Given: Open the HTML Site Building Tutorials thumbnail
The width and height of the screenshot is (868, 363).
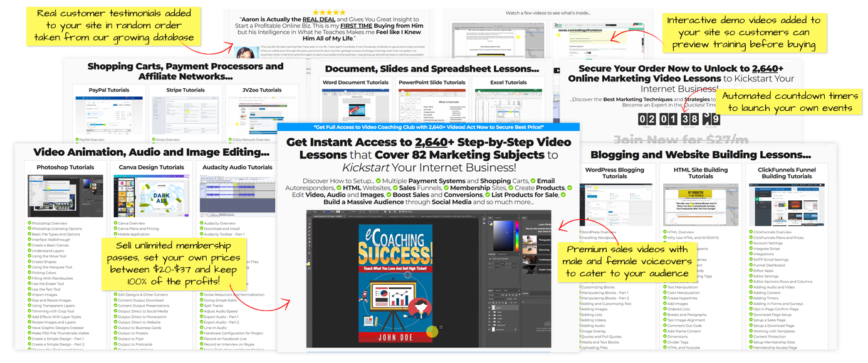Looking at the screenshot, I should 701,204.
